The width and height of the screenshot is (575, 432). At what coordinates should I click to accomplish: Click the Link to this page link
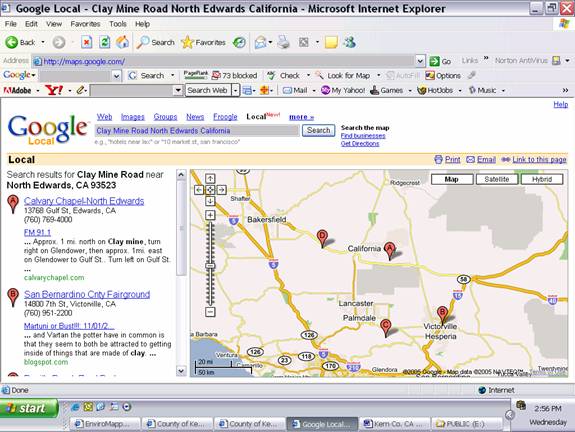(539, 160)
